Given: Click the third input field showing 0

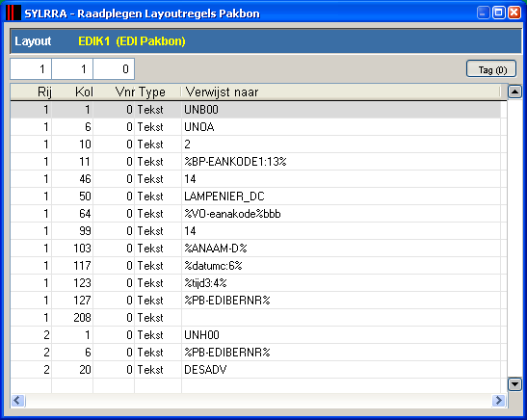Looking at the screenshot, I should [x=114, y=69].
